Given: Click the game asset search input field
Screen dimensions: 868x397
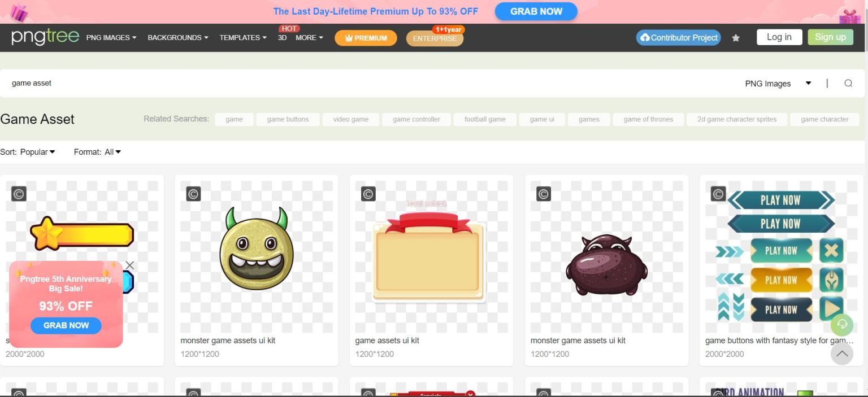Looking at the screenshot, I should (32, 83).
